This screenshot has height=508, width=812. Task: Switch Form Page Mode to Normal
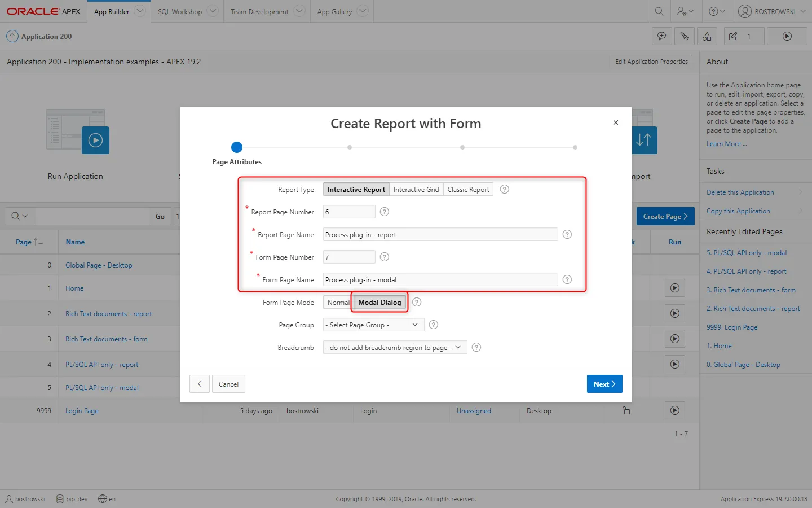pyautogui.click(x=338, y=303)
